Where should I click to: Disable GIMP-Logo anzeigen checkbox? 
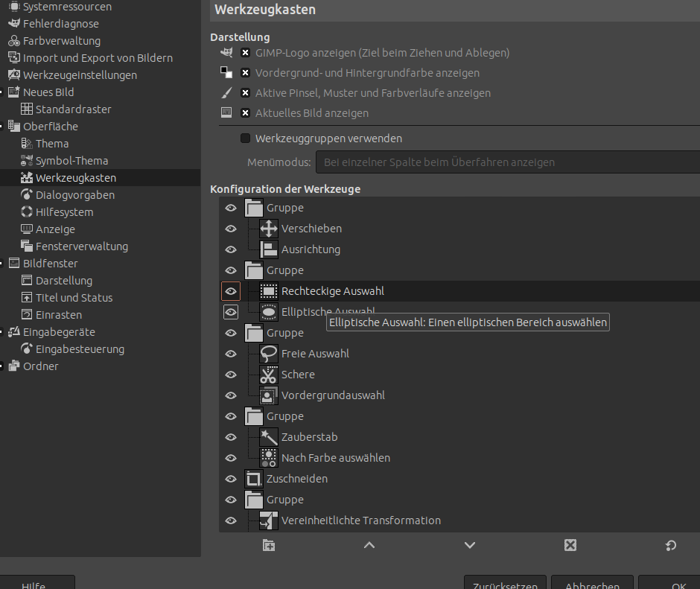(x=246, y=53)
